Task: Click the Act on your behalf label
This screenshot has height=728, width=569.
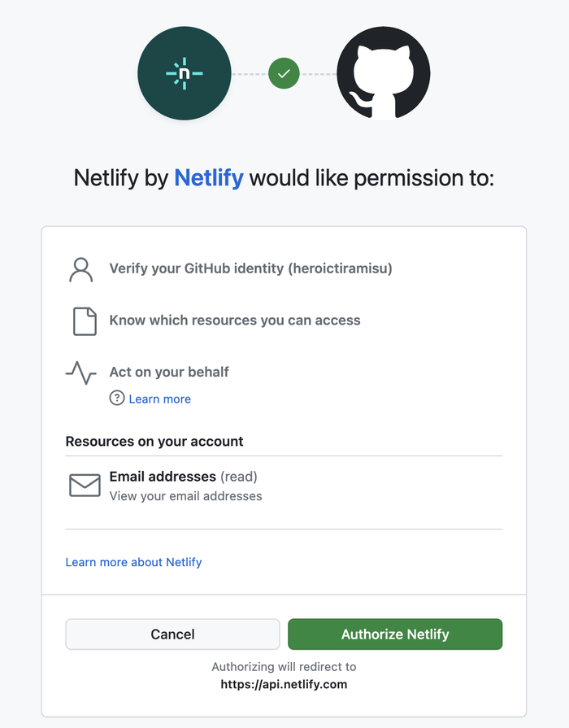Action: [x=168, y=372]
